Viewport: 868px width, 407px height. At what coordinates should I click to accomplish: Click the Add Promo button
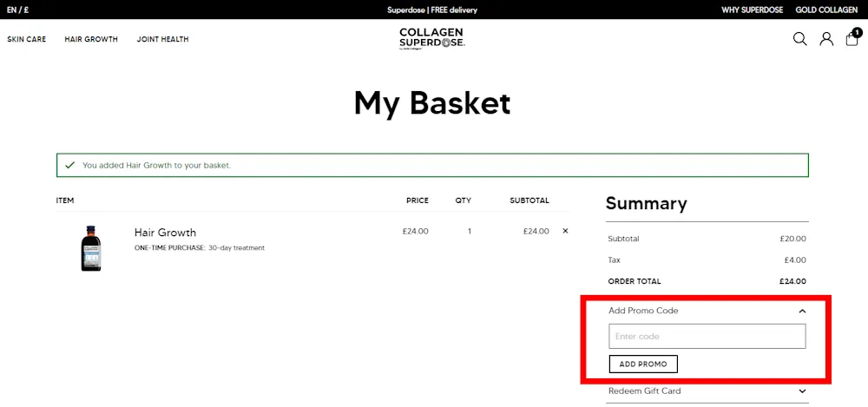(x=643, y=364)
